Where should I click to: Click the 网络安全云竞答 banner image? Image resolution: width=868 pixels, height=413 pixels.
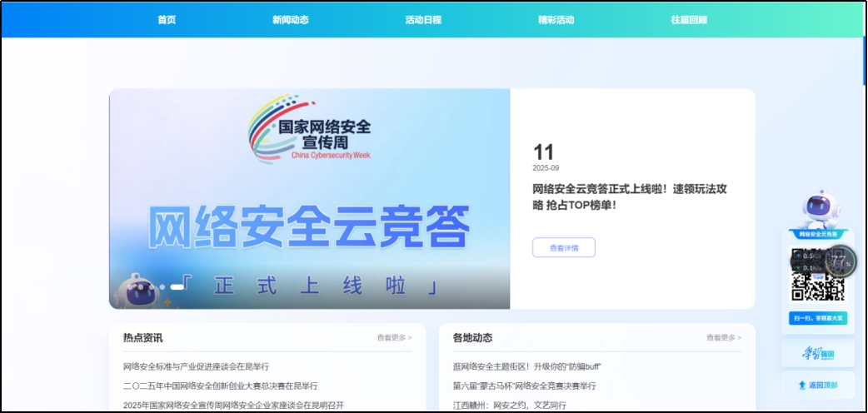[309, 226]
